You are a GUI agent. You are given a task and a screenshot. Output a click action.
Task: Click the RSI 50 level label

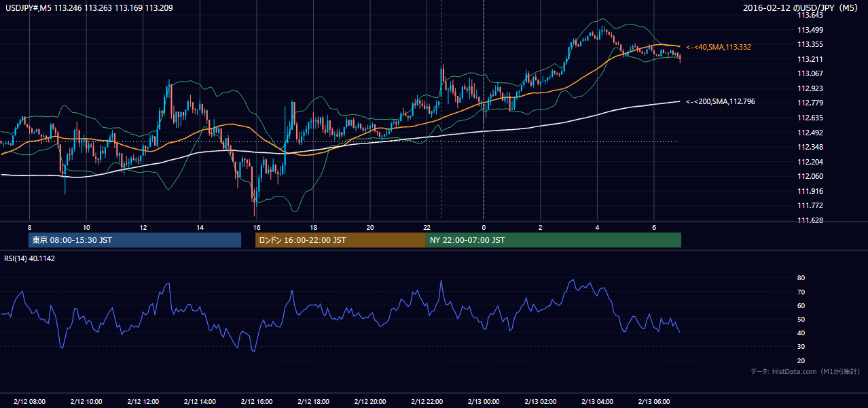click(801, 319)
